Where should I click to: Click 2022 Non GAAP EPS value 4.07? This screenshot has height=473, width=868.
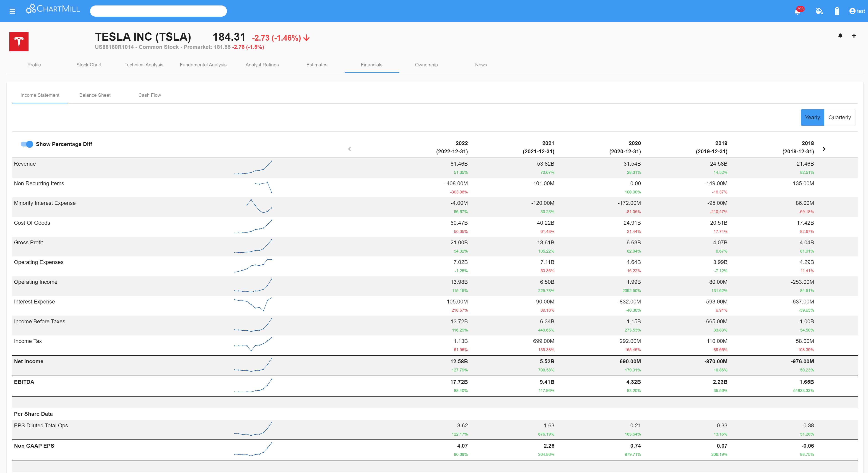coord(462,446)
